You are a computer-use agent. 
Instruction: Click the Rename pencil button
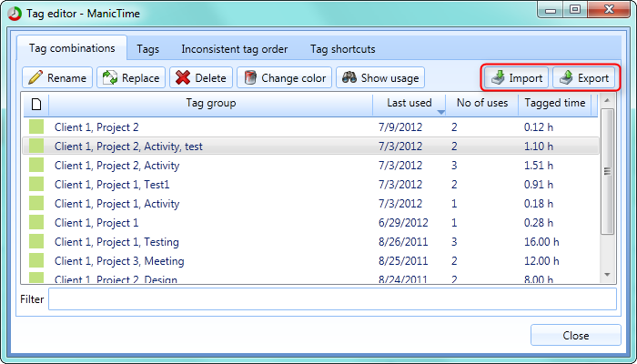[57, 77]
